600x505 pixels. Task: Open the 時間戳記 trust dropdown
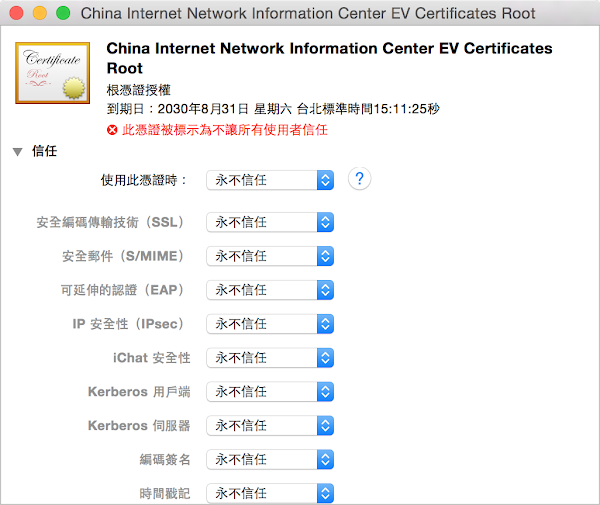[270, 494]
